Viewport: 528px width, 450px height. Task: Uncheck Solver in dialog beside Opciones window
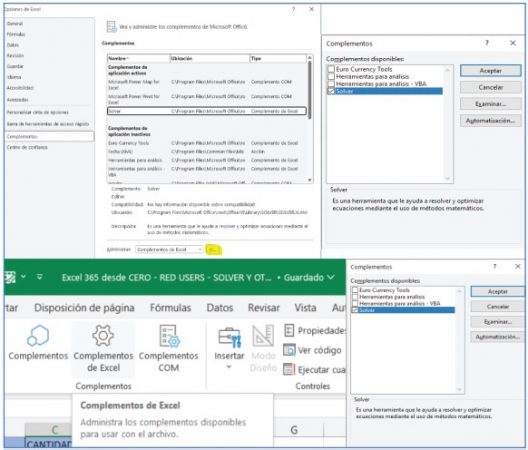tap(331, 91)
